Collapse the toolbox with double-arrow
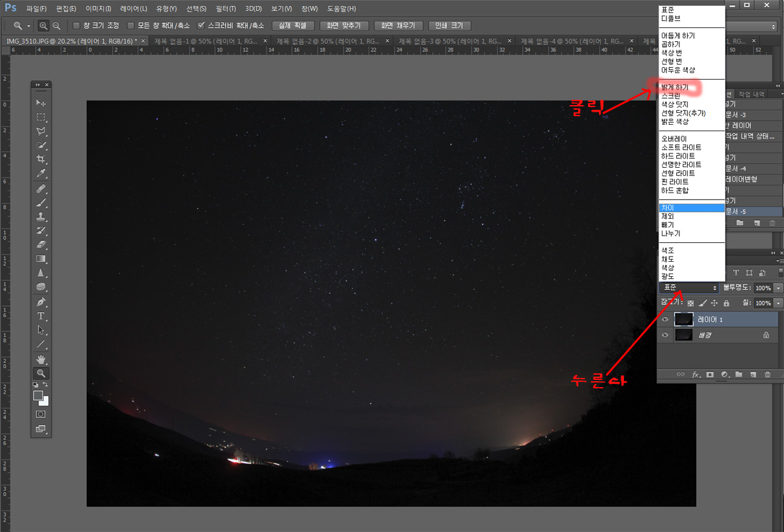This screenshot has width=784, height=532. 38,85
